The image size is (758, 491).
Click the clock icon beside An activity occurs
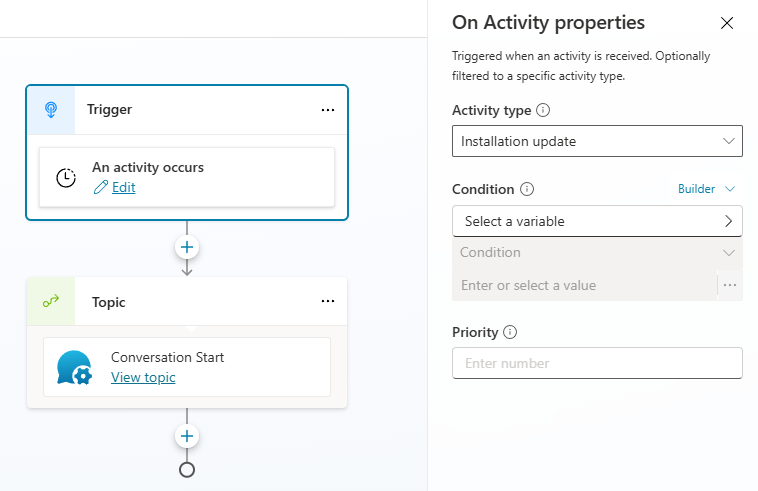tap(66, 178)
